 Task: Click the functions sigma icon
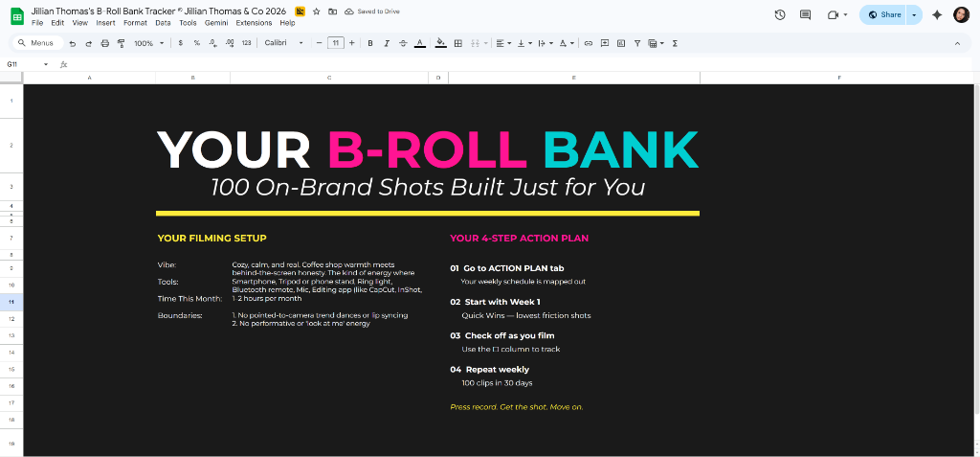coord(676,43)
